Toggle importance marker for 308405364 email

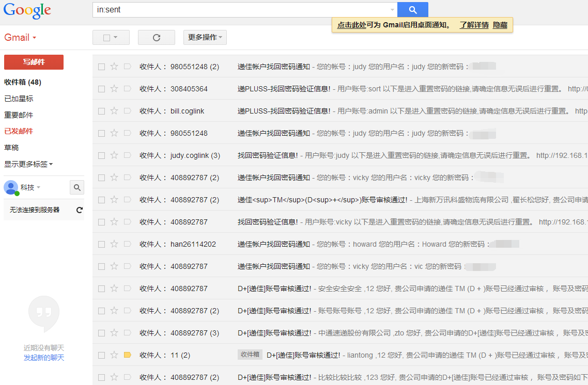pyautogui.click(x=128, y=89)
